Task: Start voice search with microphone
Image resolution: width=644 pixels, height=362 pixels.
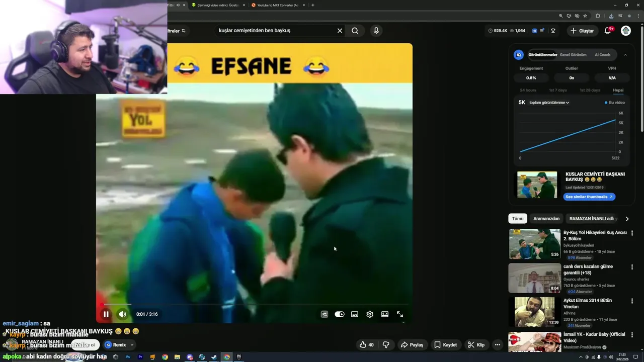Action: tap(376, 31)
